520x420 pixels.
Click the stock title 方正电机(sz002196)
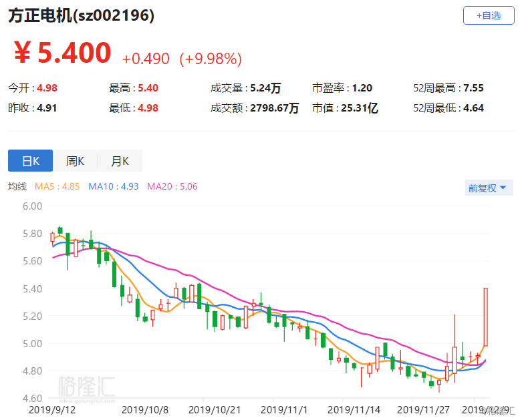click(82, 15)
